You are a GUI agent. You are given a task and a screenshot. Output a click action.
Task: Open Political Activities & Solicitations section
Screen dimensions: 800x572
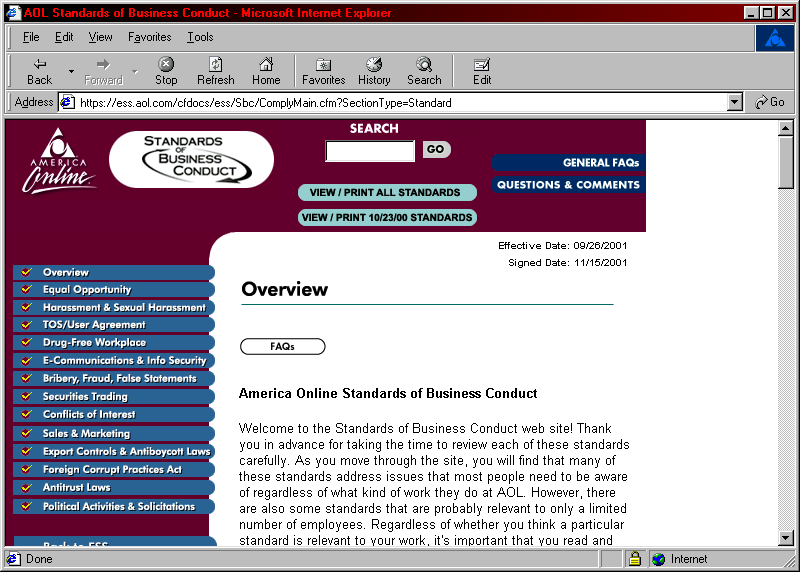[x=113, y=507]
